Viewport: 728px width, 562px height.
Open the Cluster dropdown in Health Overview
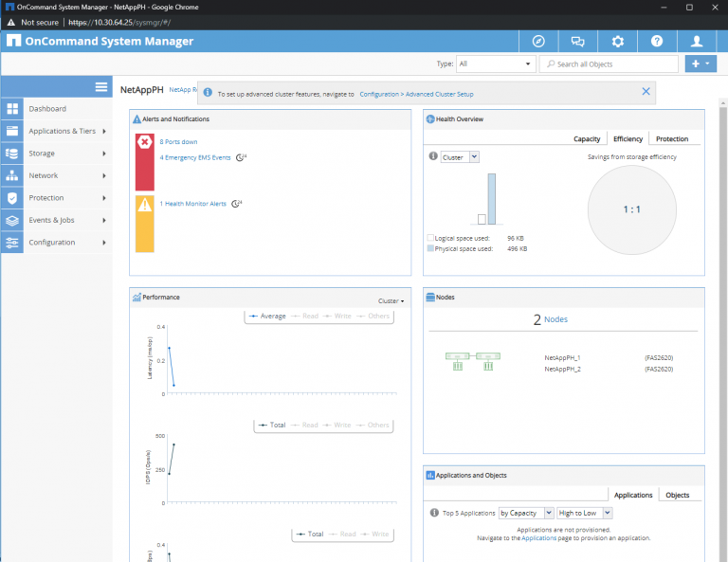click(460, 157)
